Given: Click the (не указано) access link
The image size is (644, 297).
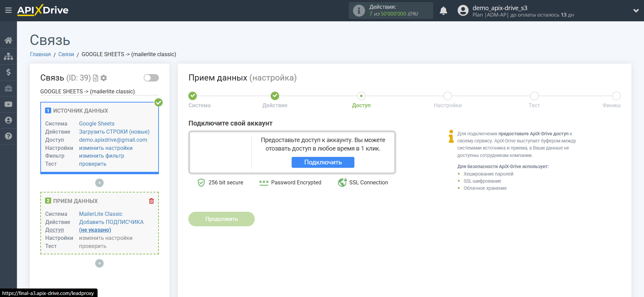Looking at the screenshot, I should point(95,230).
